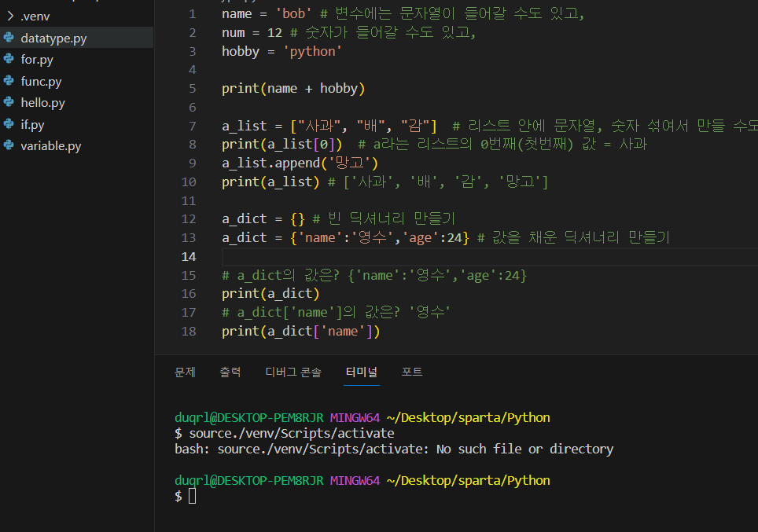Switch to the 출력 panel tab

tap(230, 372)
